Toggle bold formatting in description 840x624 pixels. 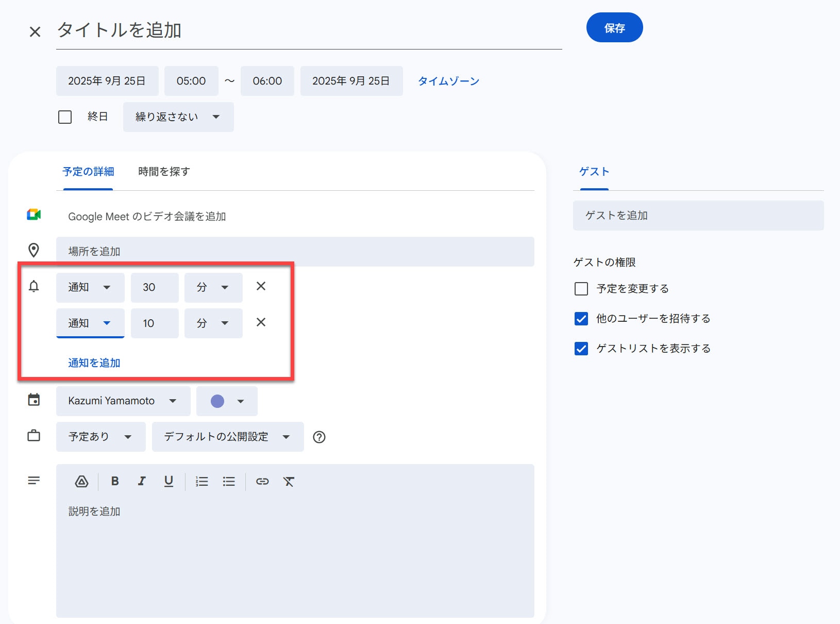tap(115, 482)
